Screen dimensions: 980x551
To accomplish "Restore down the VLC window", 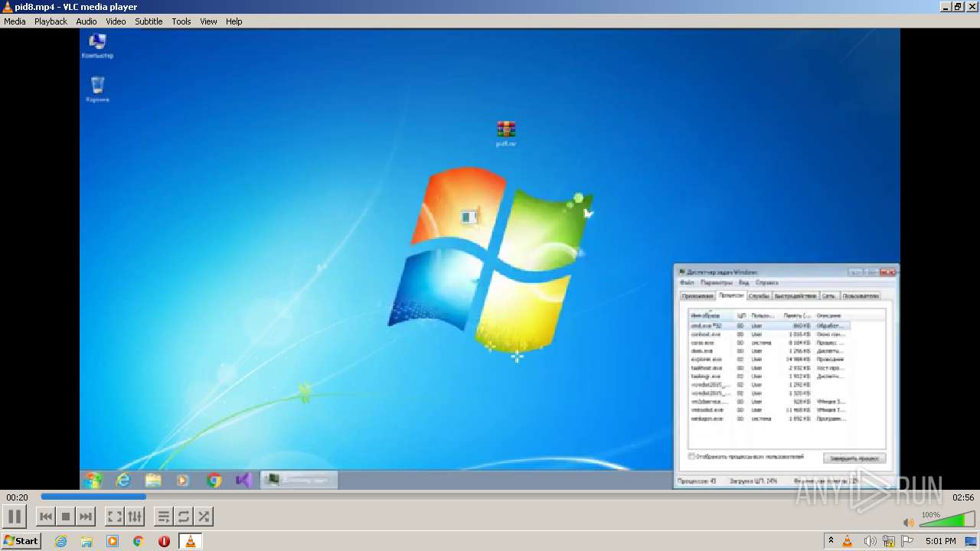I will point(957,7).
